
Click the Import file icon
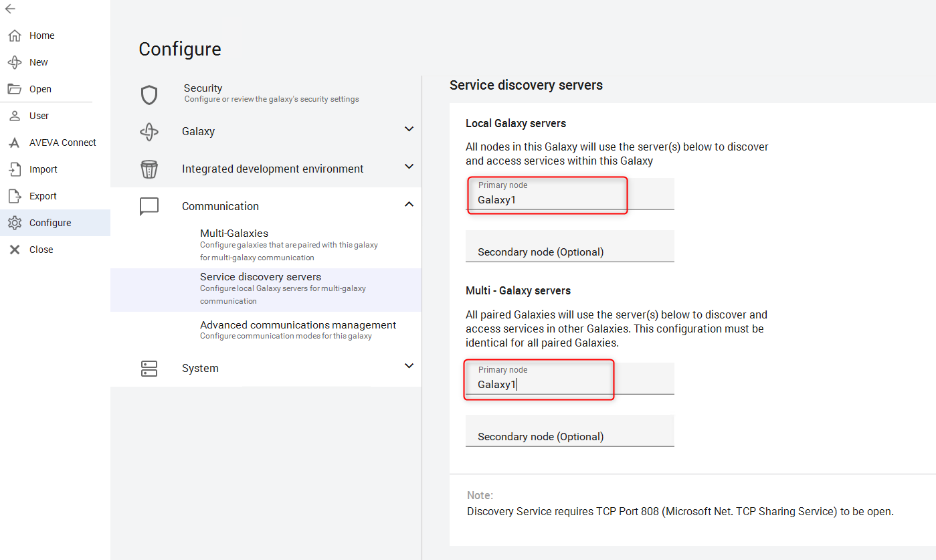click(15, 169)
